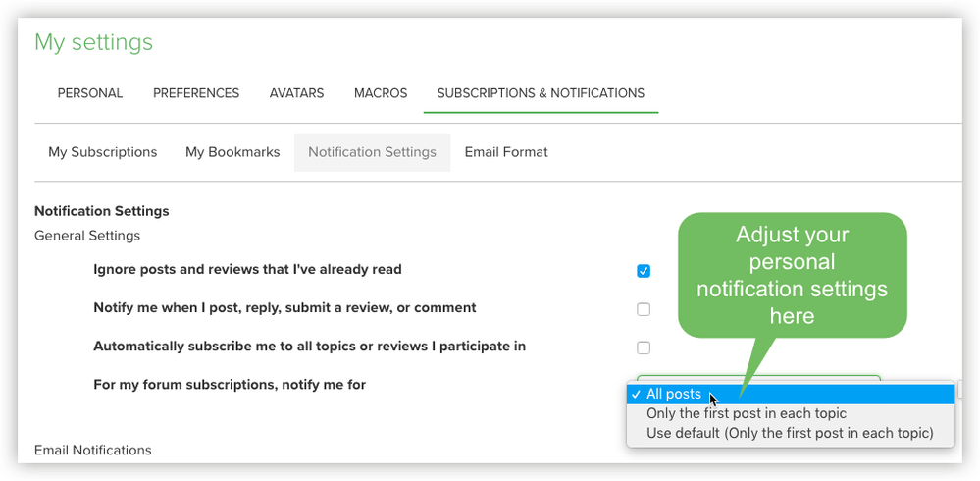Pick 'Only the first post in each topic'

[746, 413]
